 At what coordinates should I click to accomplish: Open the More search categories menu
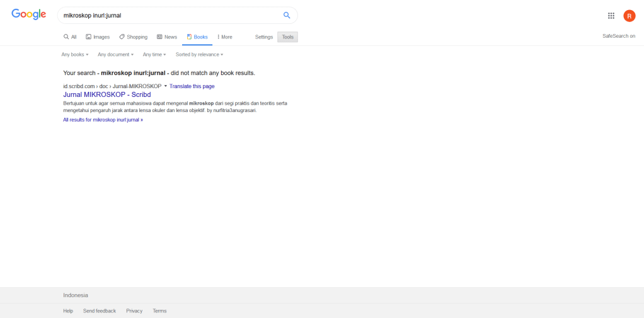coord(225,37)
